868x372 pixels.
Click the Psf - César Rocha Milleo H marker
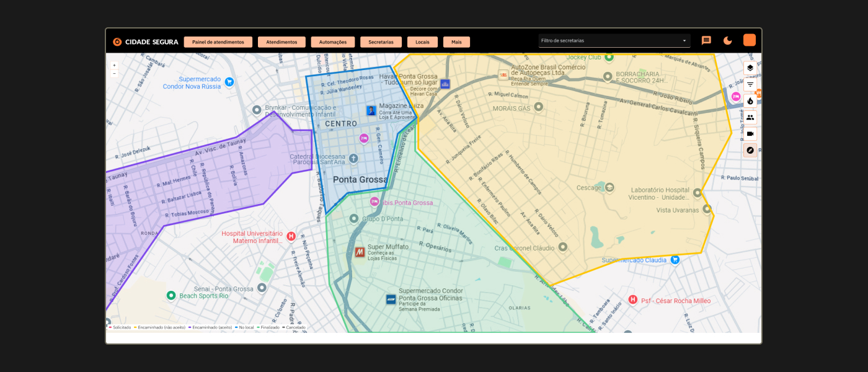tap(633, 299)
